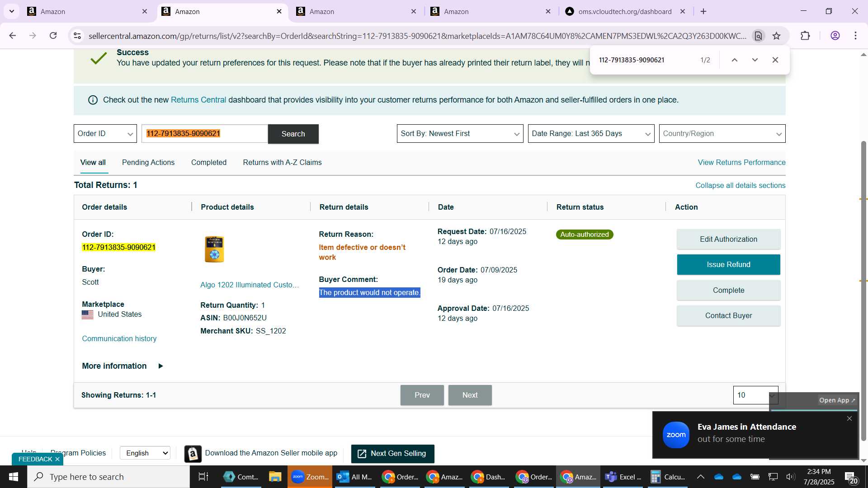Click the order ID search input field

205,134
